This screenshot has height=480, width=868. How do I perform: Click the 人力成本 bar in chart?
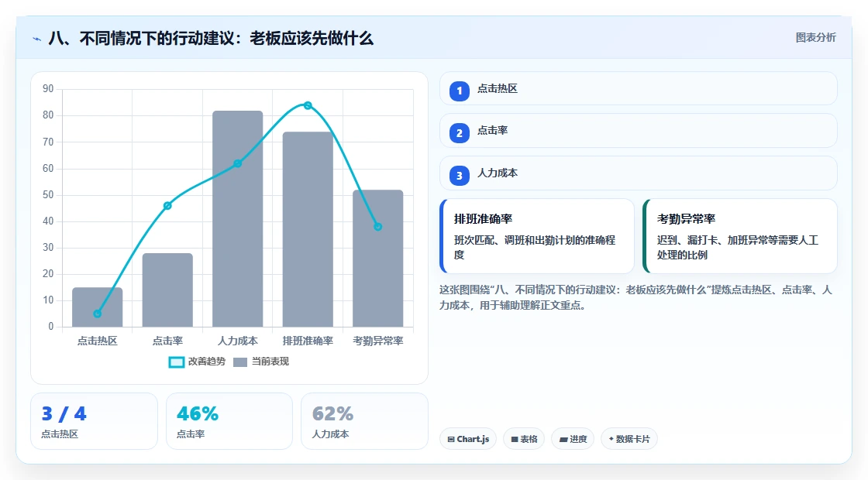click(x=237, y=219)
